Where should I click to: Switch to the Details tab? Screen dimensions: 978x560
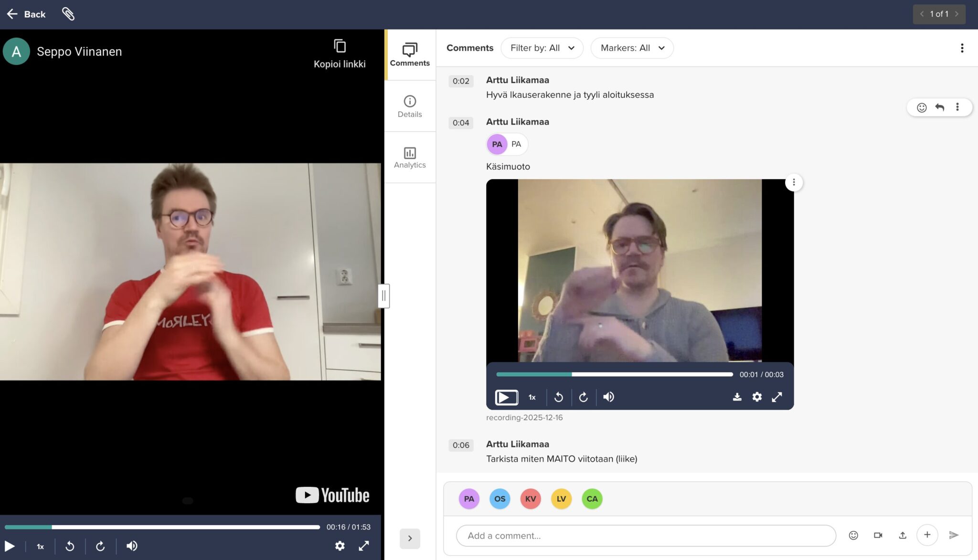[x=410, y=106]
